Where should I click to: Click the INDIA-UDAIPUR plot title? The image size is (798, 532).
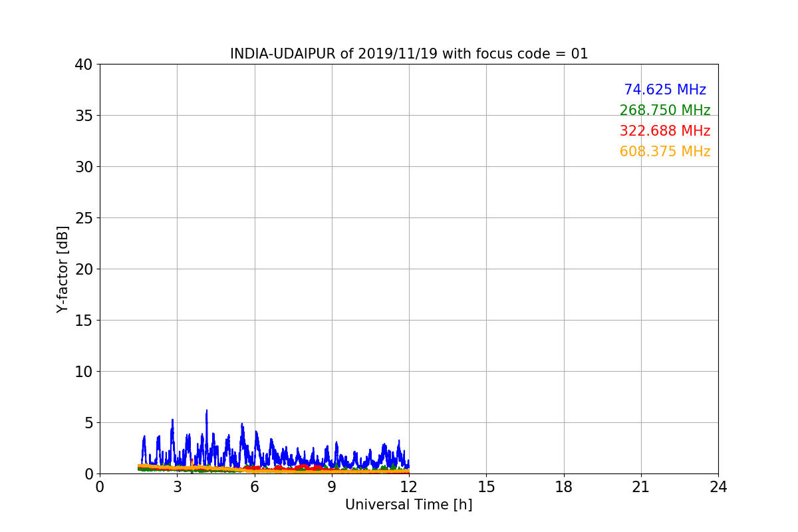(x=409, y=54)
